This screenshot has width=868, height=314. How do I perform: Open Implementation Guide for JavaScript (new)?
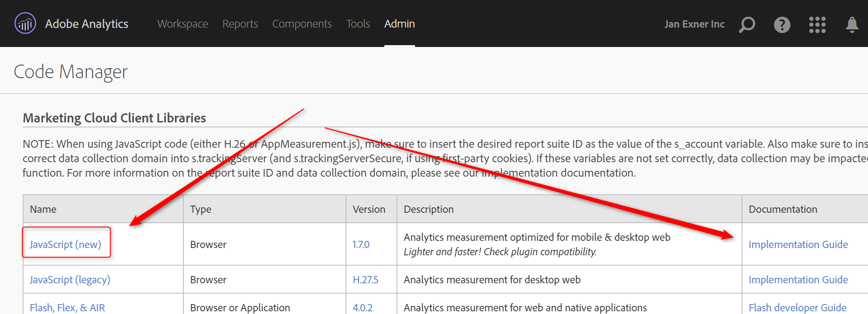(798, 244)
